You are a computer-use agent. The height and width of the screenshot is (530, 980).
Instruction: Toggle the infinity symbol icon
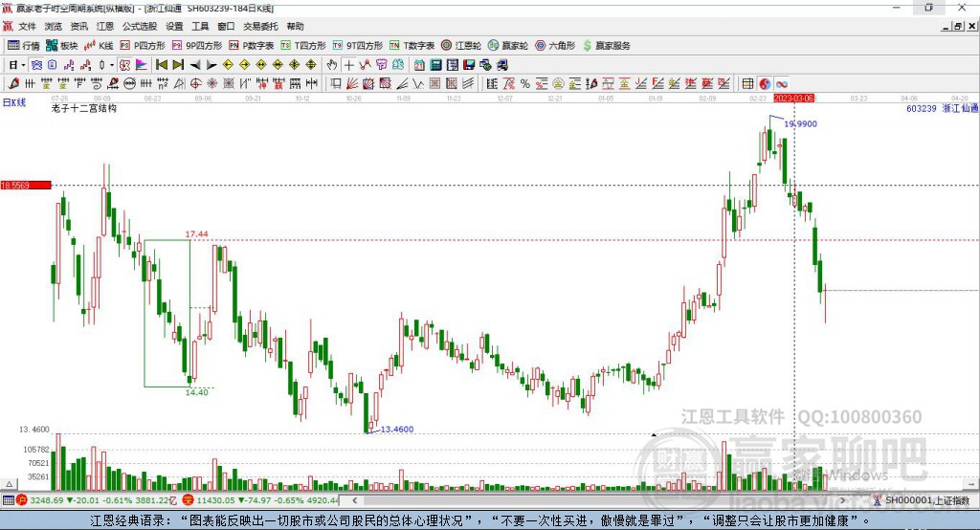point(781,84)
